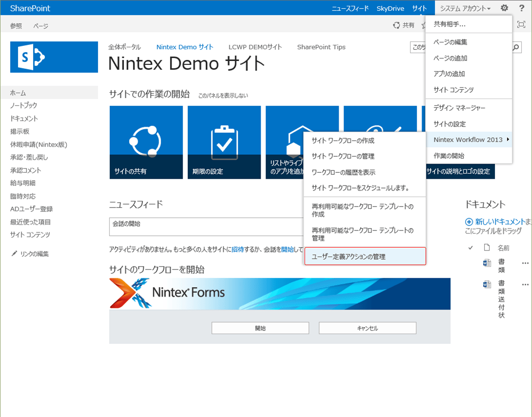Open ellipsis menu for first document
The image size is (532, 417).
tap(525, 263)
